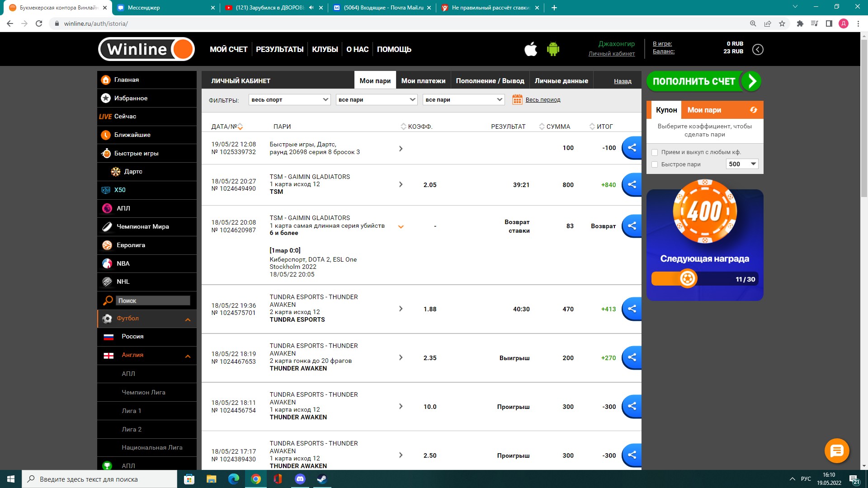Open live chat support bubble
868x488 pixels.
tap(837, 450)
